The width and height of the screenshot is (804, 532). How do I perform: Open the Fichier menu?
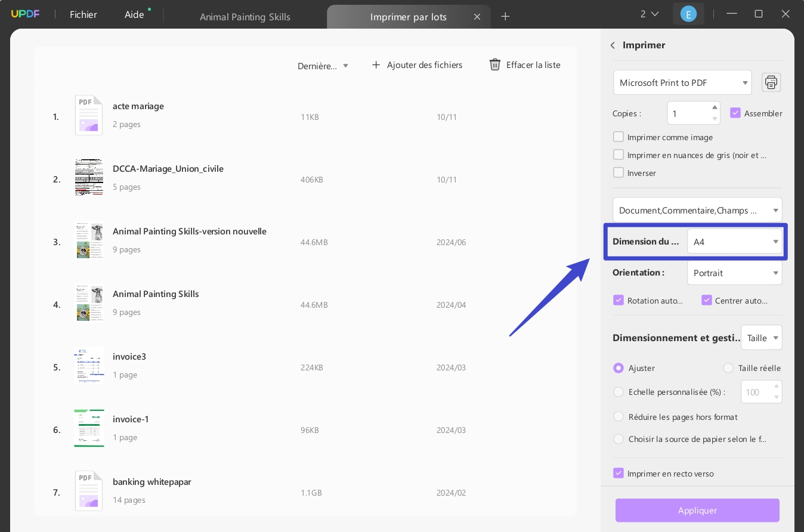(x=84, y=15)
